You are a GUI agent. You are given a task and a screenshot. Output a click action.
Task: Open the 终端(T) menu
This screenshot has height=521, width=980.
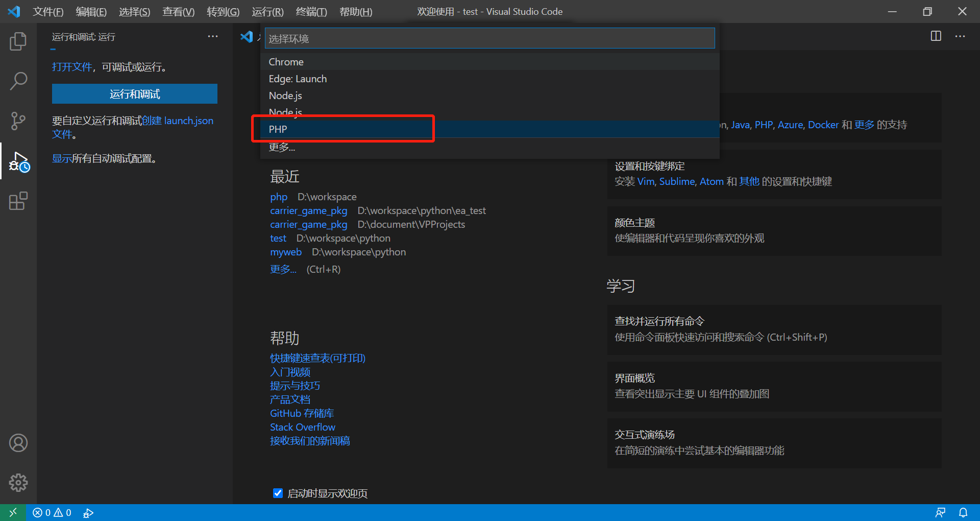click(x=311, y=12)
